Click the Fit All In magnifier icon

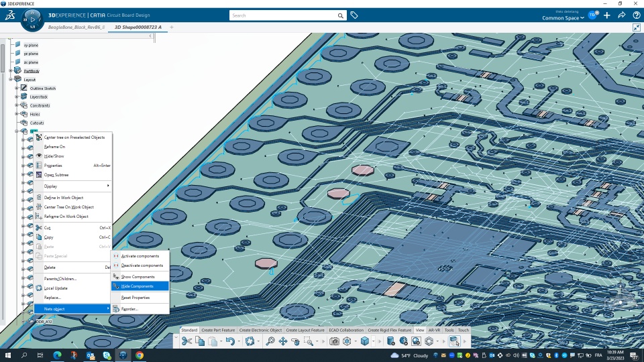[270, 341]
